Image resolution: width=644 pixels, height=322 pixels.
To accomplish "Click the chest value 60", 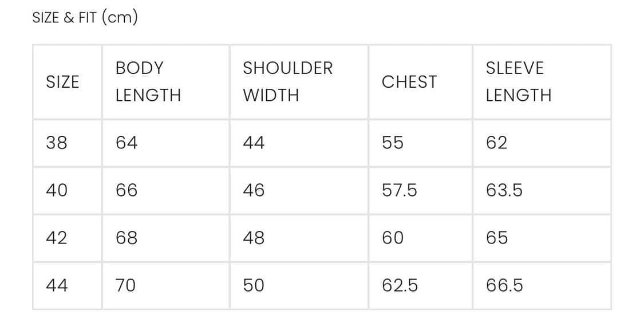I will [x=393, y=238].
